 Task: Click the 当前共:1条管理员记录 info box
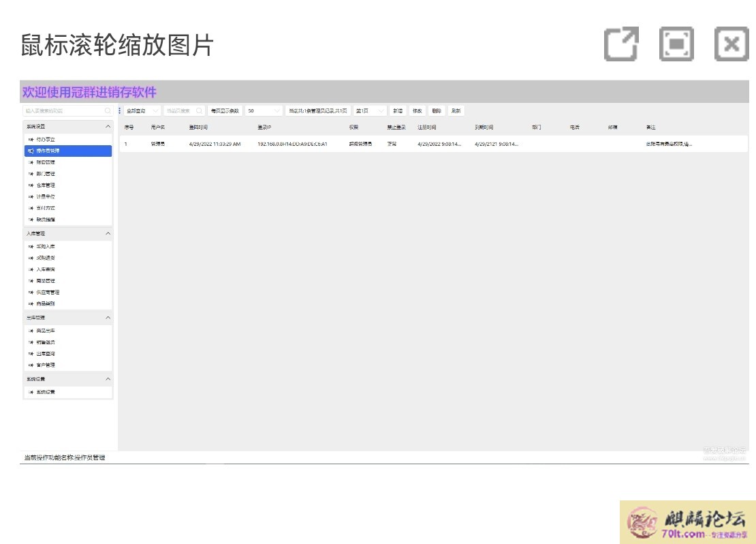[x=318, y=111]
